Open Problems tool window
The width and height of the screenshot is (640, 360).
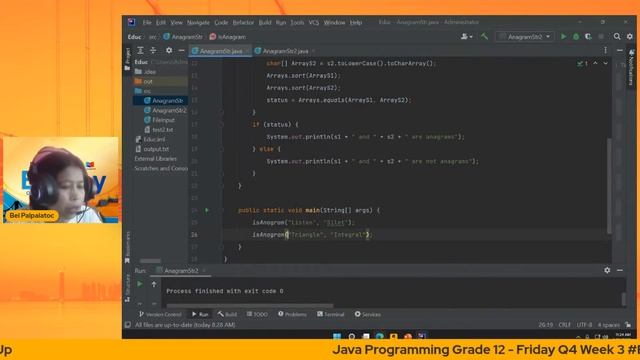click(292, 314)
